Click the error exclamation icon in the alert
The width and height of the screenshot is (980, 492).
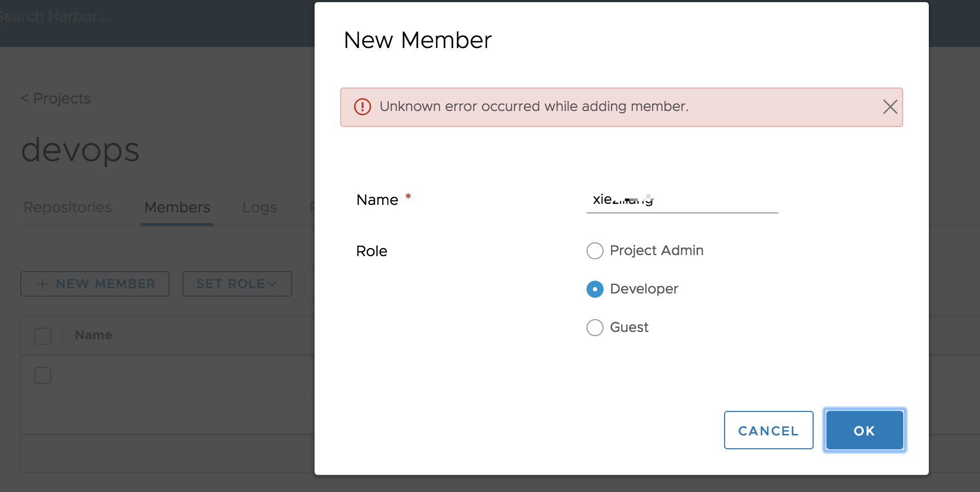point(362,107)
